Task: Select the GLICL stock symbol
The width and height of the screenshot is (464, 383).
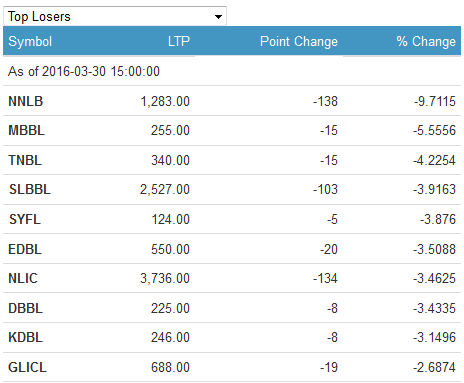Action: coord(27,367)
